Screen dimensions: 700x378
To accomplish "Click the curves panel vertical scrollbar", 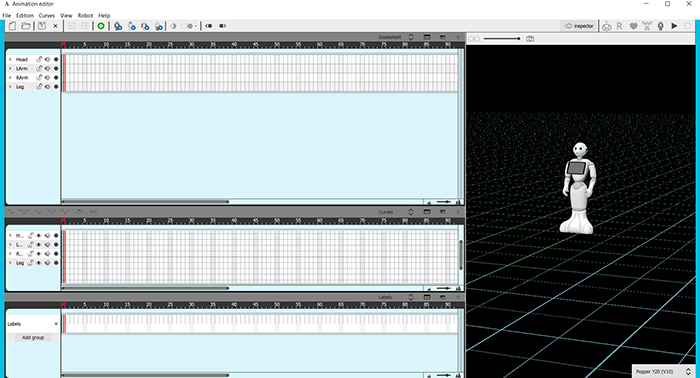I will [461, 255].
